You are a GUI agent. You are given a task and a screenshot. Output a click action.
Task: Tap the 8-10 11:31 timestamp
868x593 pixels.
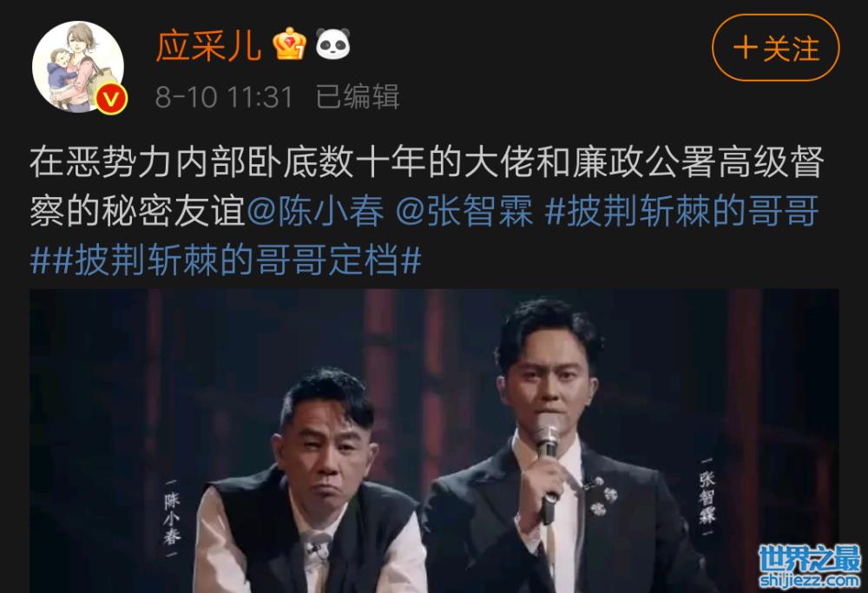(224, 97)
